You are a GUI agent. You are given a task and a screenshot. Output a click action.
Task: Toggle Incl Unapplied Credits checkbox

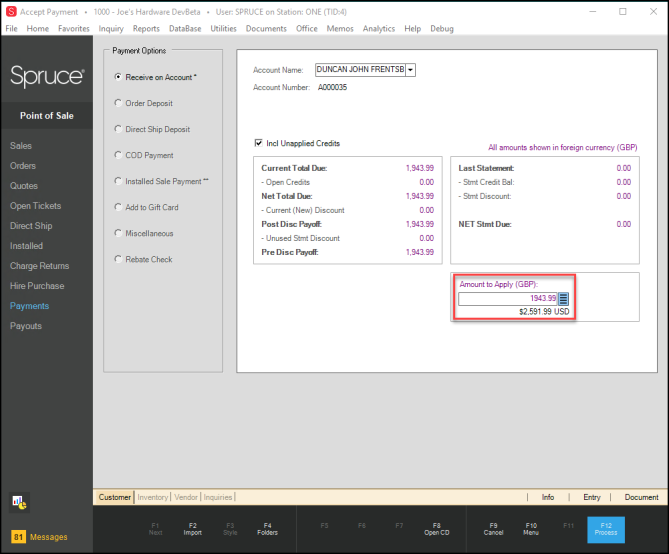(259, 143)
